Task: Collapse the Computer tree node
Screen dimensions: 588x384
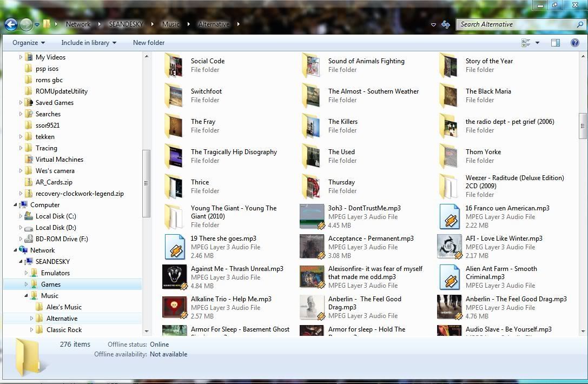Action: pos(15,205)
